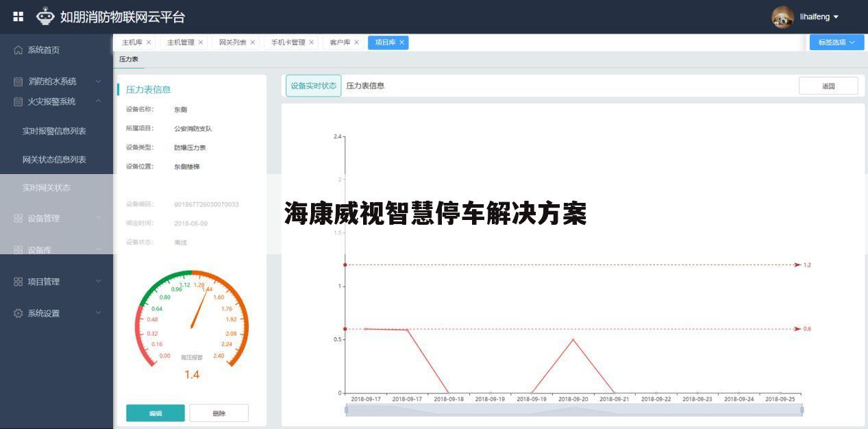Switch to the 客户库 tab
This screenshot has width=868, height=429.
click(340, 42)
